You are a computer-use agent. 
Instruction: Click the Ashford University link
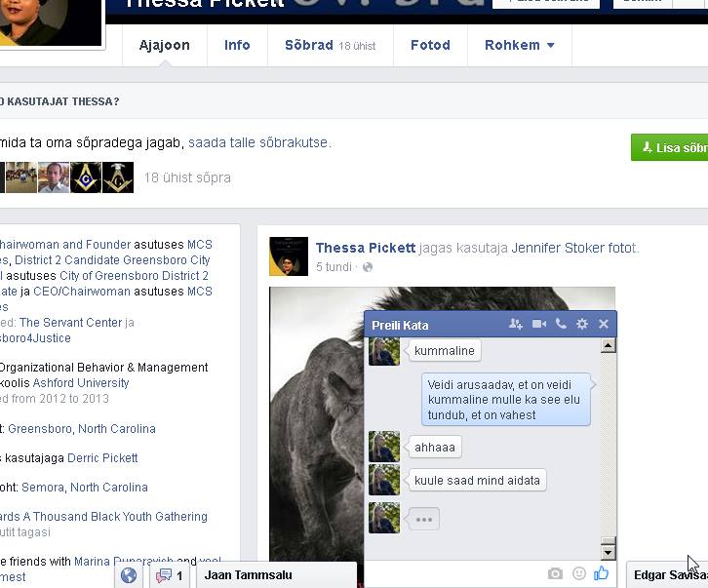81,383
